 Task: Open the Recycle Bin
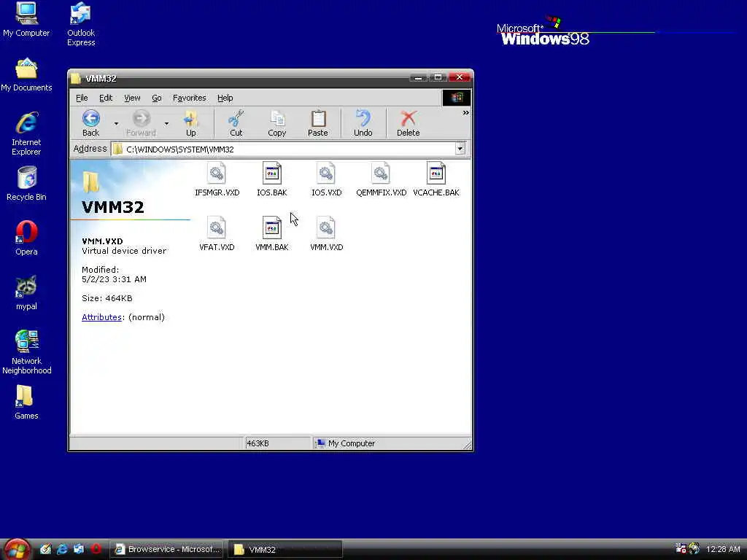[x=26, y=184]
